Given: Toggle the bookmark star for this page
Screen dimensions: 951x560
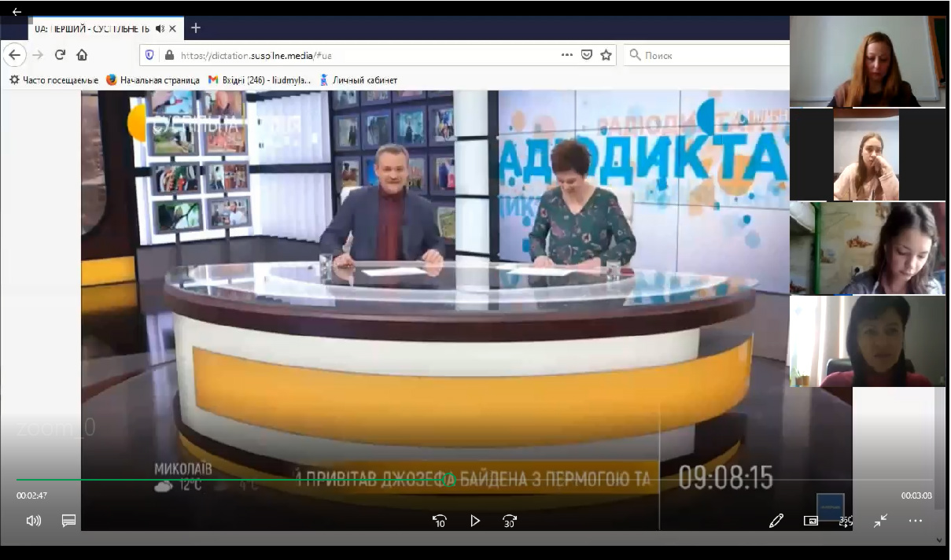Looking at the screenshot, I should pyautogui.click(x=606, y=55).
